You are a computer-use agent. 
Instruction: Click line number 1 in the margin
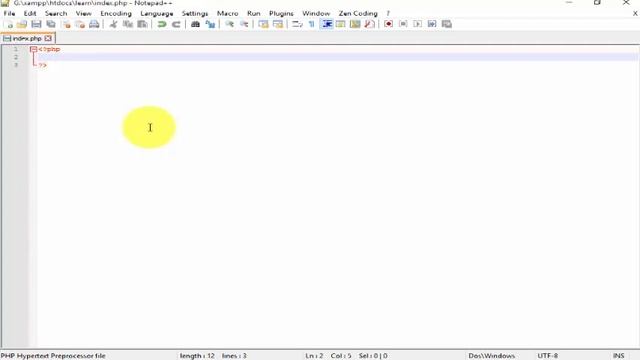[16, 49]
